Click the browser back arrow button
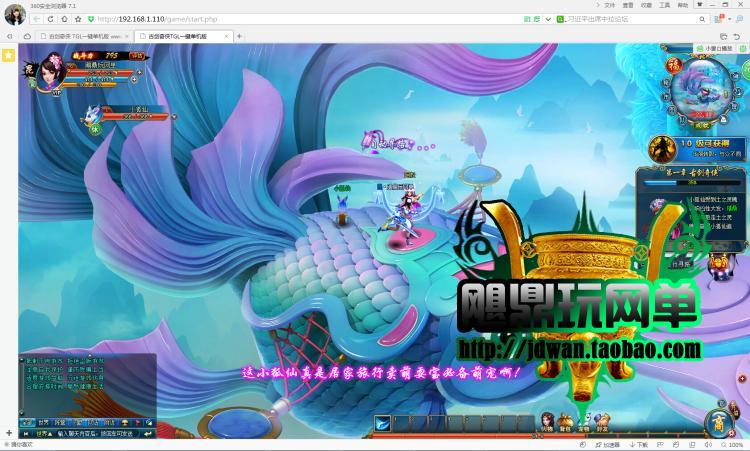Image resolution: width=750 pixels, height=451 pixels. [x=37, y=19]
